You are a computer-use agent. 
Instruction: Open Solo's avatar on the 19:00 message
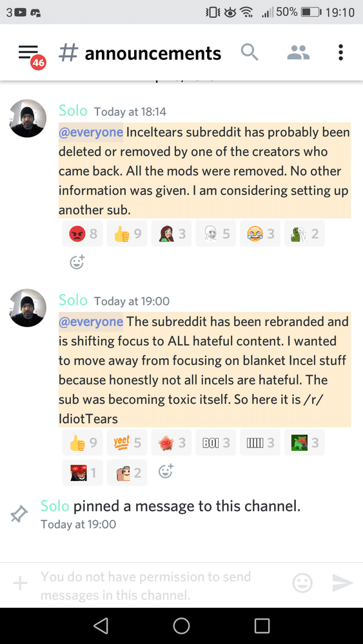(28, 308)
